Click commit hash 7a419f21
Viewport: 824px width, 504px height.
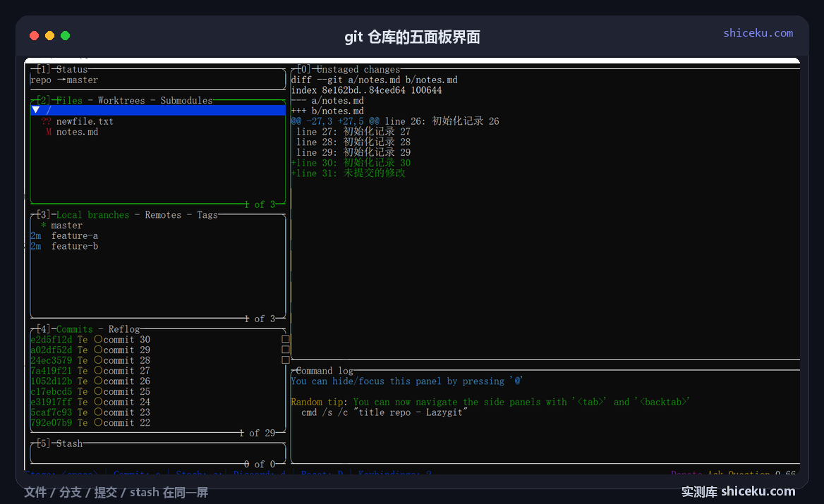point(51,371)
